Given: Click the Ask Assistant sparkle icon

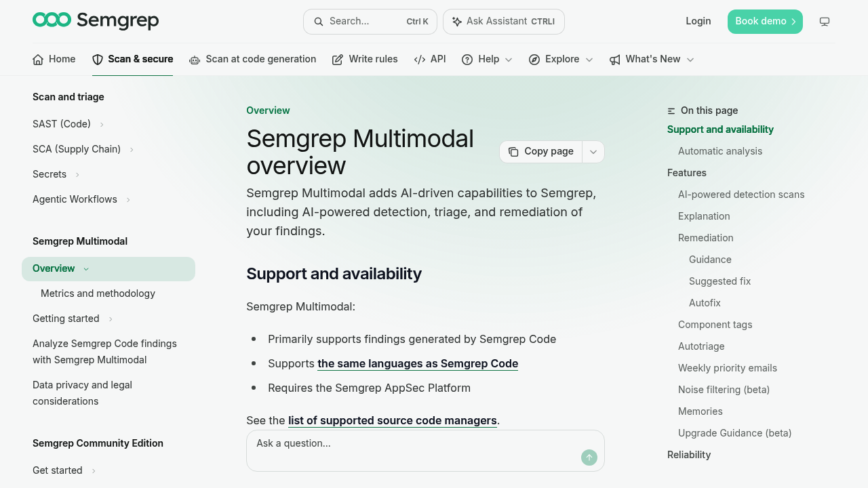Looking at the screenshot, I should [457, 22].
